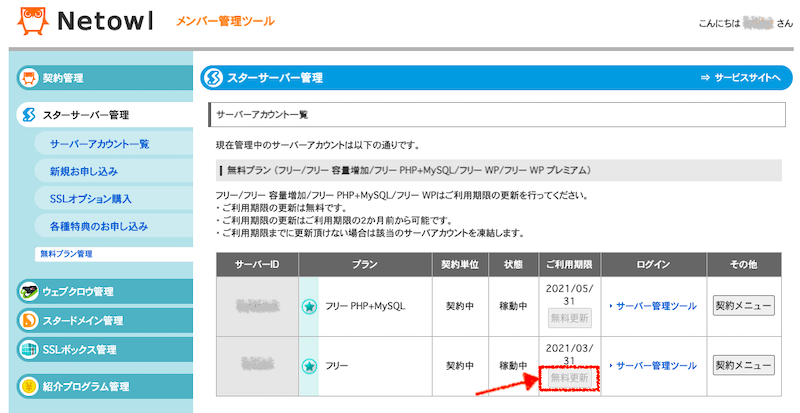The width and height of the screenshot is (800, 413).
Task: Click the フリー PHP+MySQL plan name
Action: [x=365, y=306]
